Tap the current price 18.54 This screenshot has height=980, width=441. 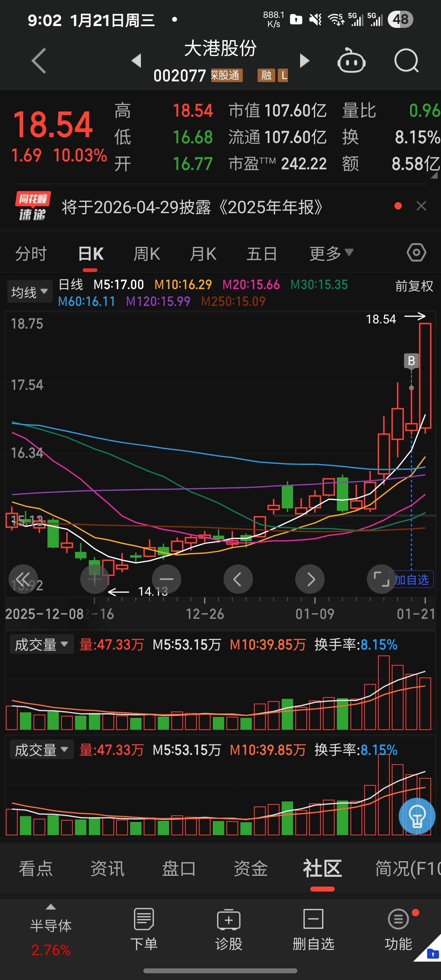pos(52,125)
